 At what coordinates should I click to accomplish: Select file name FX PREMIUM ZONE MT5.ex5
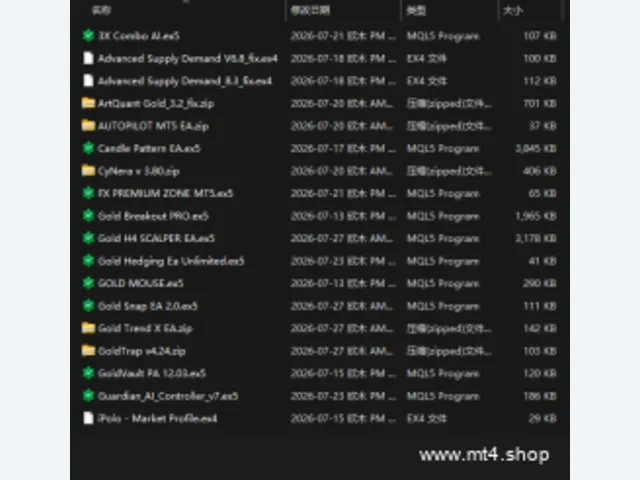[x=165, y=193]
